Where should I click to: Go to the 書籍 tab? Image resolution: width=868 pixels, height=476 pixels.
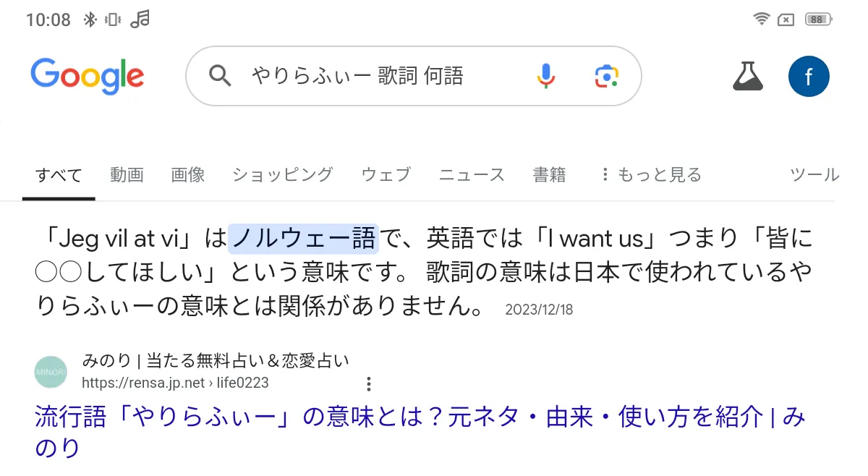pyautogui.click(x=549, y=174)
